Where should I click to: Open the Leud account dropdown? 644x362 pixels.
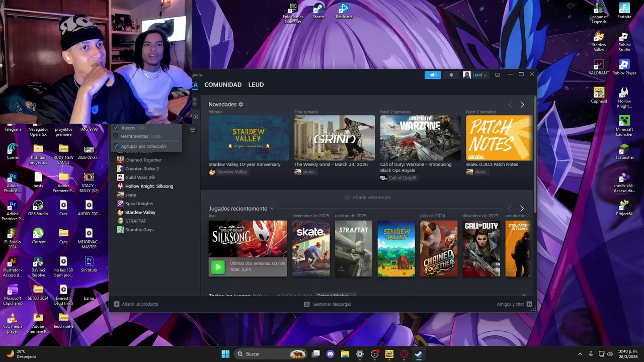(474, 75)
